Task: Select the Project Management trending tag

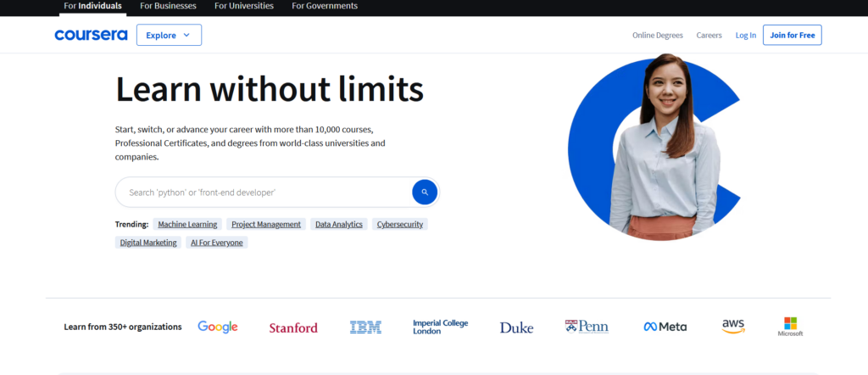Action: click(x=266, y=224)
